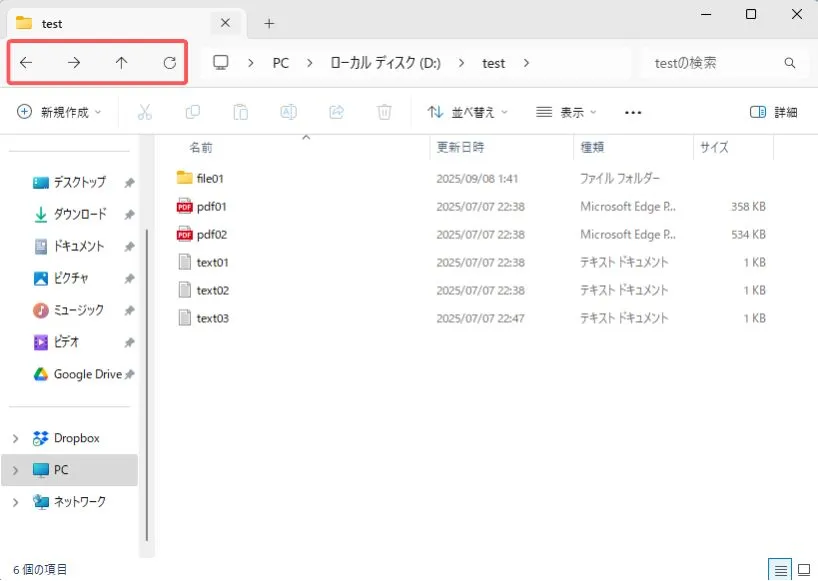The height and width of the screenshot is (581, 818).
Task: Go up one folder level
Action: tap(121, 63)
